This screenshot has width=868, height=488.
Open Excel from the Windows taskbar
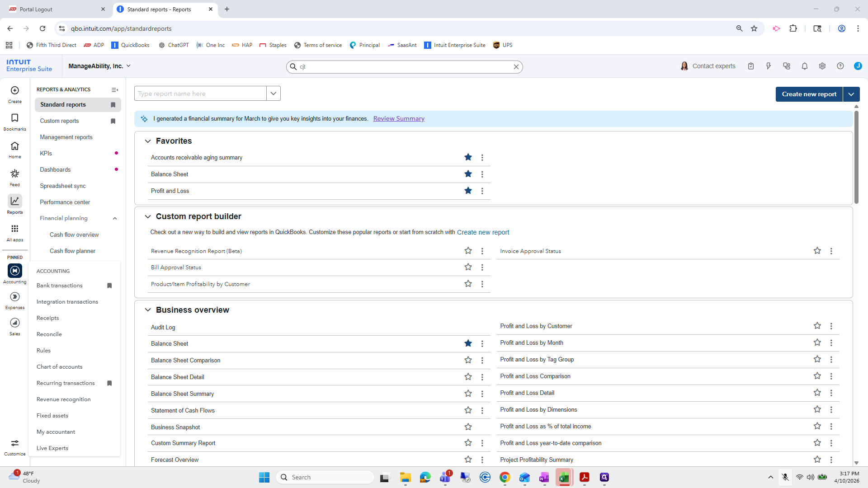(564, 477)
